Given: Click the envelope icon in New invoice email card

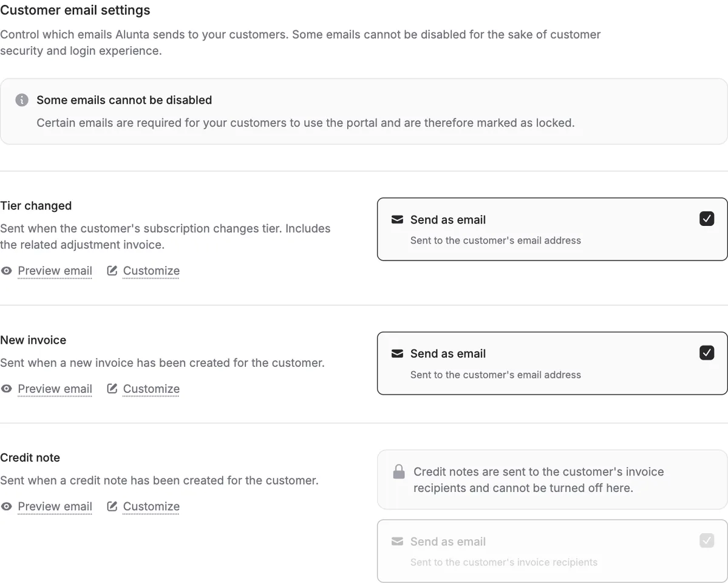Looking at the screenshot, I should pos(398,353).
